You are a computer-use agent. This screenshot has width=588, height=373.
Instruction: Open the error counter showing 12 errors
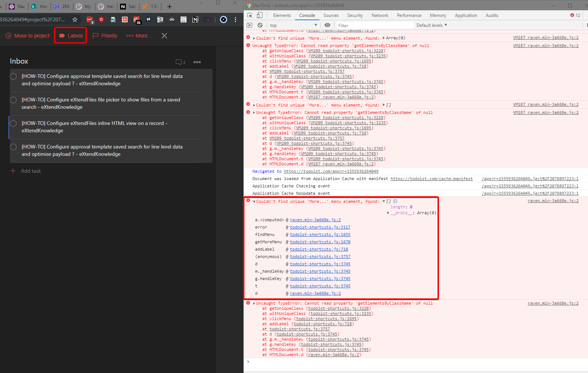tap(574, 15)
